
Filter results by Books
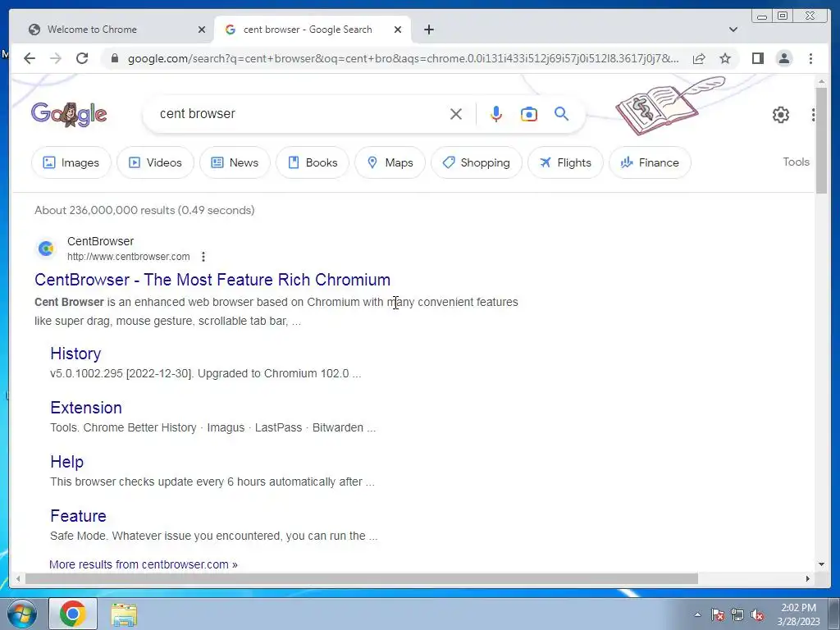tap(313, 162)
